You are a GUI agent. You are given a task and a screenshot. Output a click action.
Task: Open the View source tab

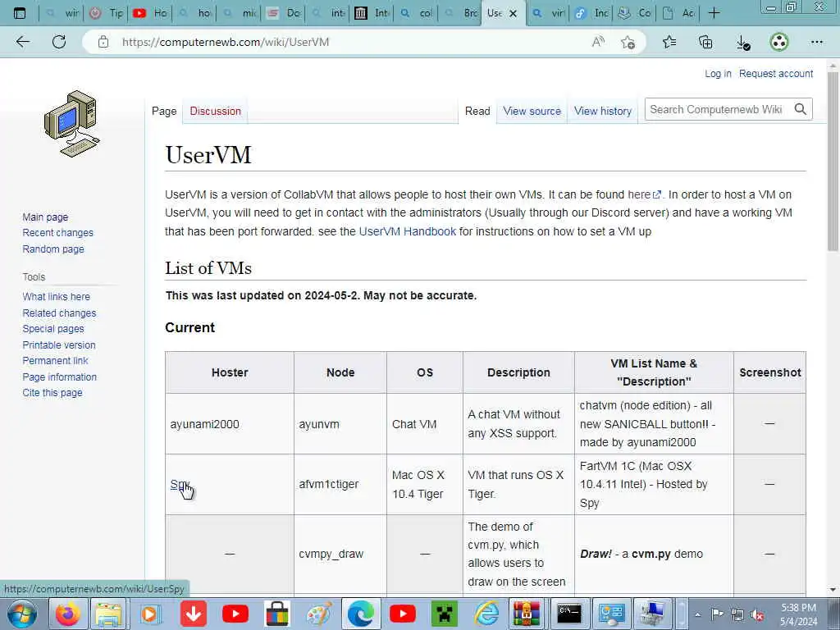coord(532,111)
